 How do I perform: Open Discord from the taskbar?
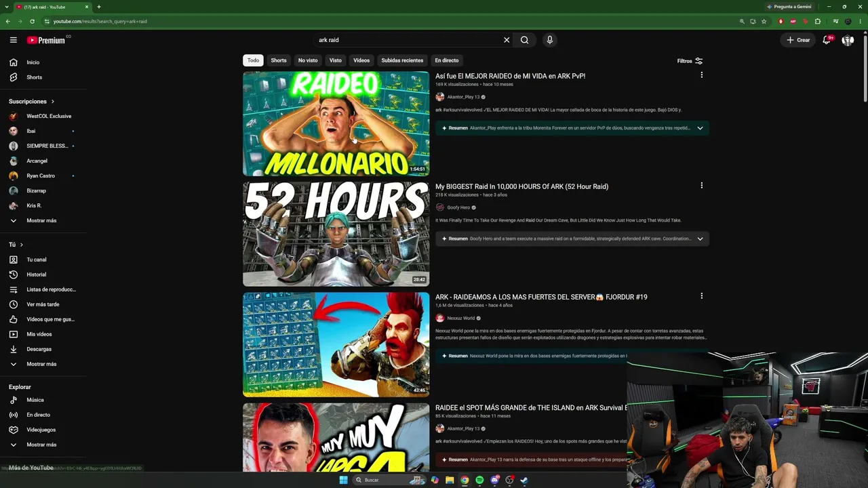(495, 480)
